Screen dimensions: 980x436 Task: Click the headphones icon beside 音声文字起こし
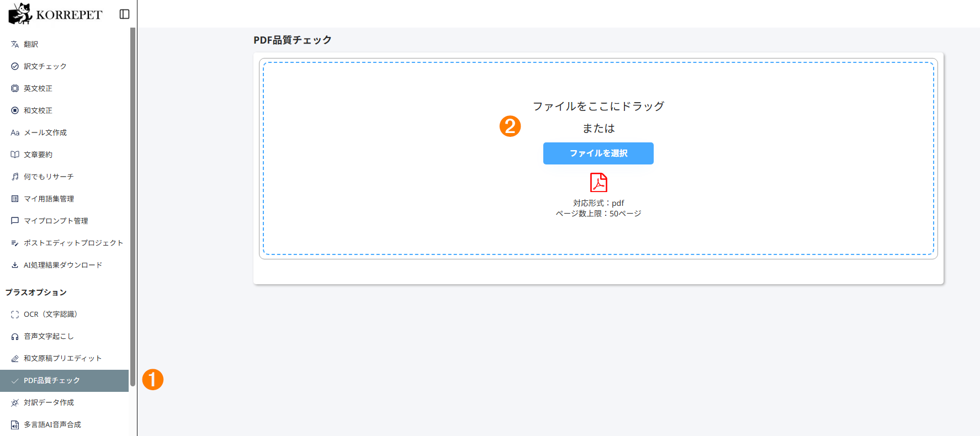(15, 337)
